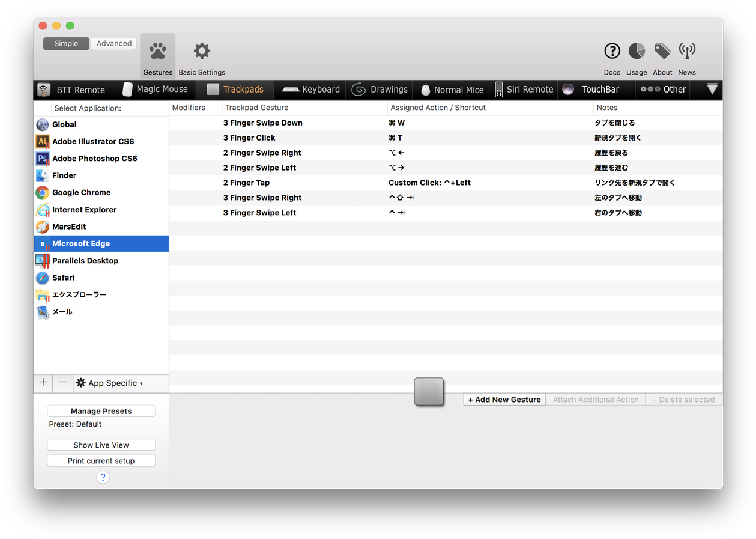Switch to the Keyboard tab
Screen dimensions: 756x539
[x=311, y=90]
